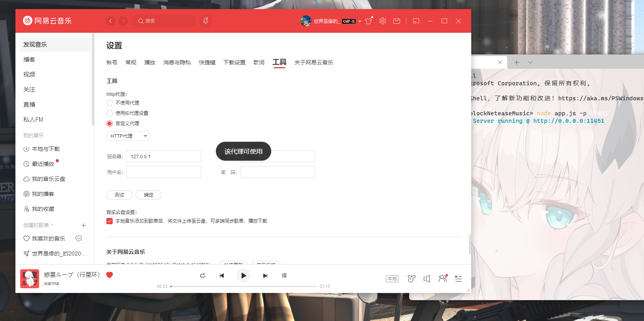Play the current song

click(x=244, y=276)
